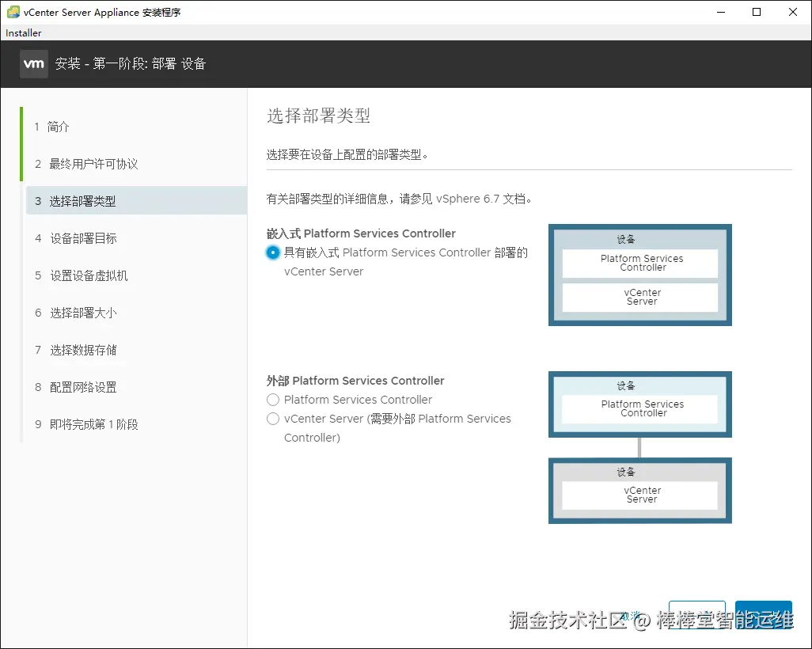812x649 pixels.
Task: Close the vCenter Server Appliance installer window
Action: [793, 12]
